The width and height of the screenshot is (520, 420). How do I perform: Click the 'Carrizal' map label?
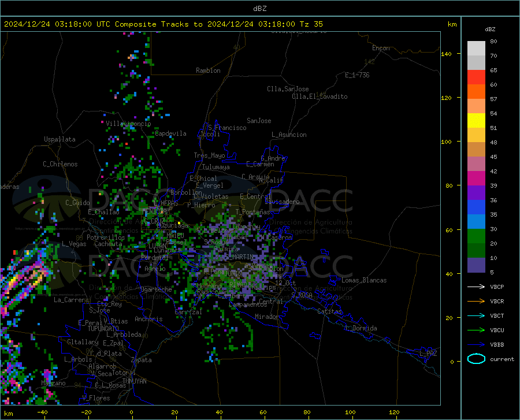188,312
